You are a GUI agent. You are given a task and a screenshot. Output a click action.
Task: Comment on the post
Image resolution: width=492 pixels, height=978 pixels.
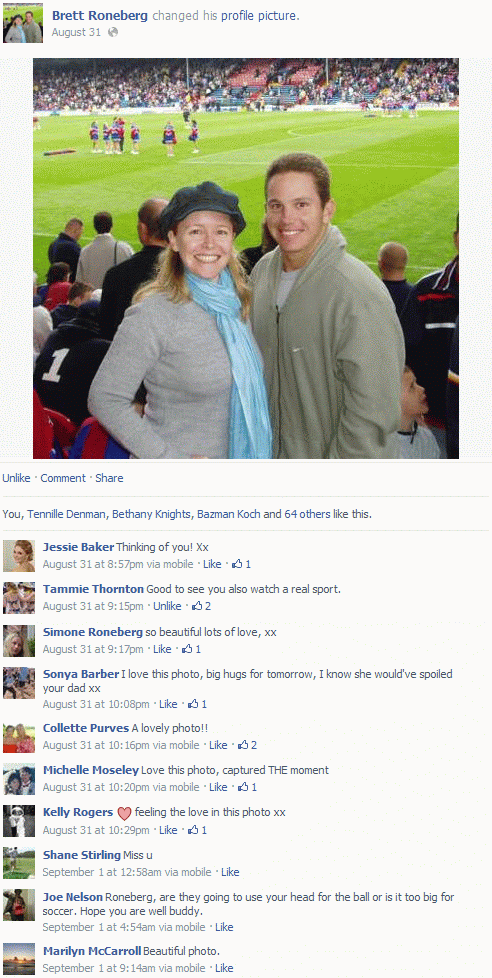[x=63, y=478]
